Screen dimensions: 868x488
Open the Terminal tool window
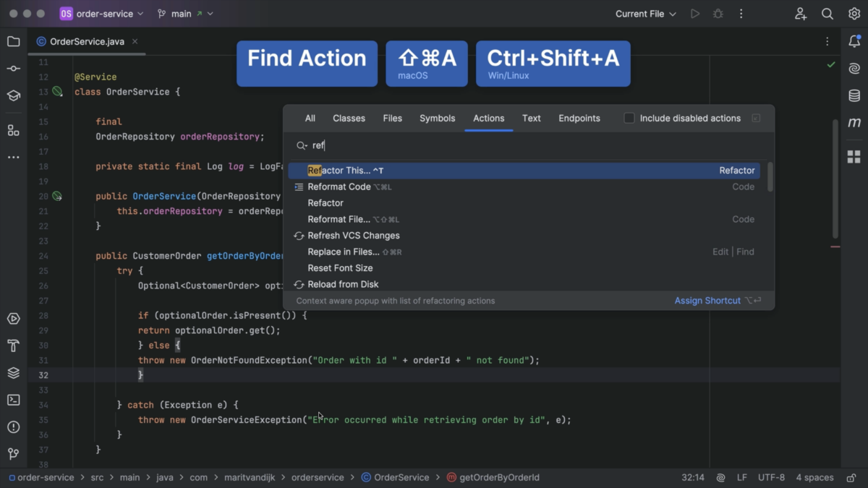13,400
